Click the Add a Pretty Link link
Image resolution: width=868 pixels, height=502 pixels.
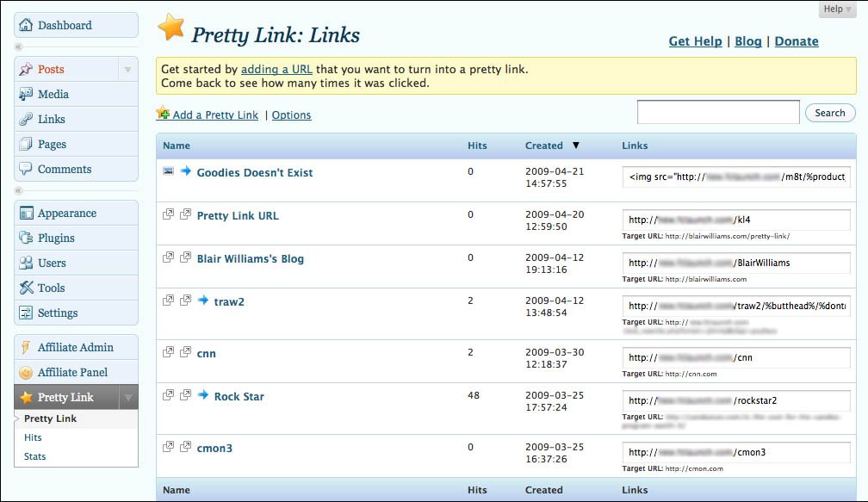point(215,115)
